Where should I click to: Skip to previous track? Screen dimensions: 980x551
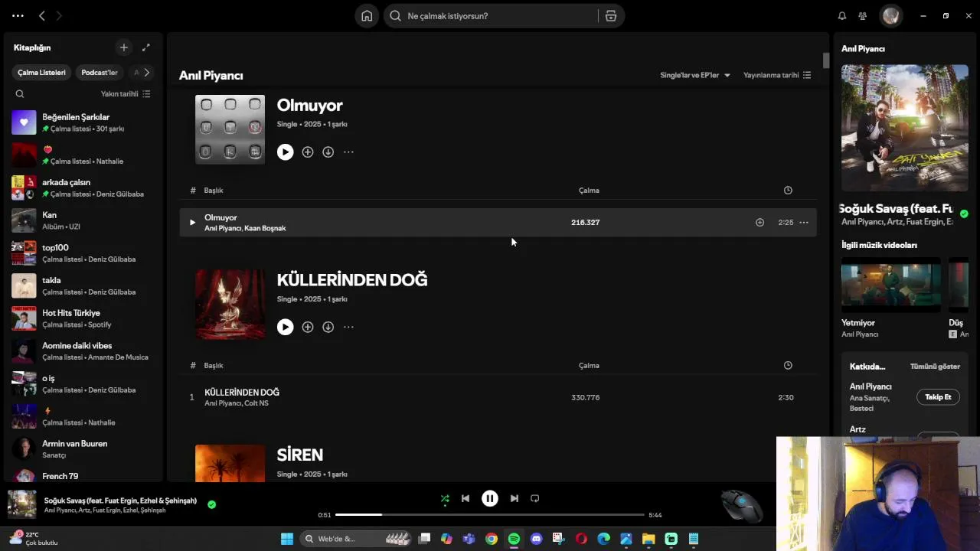pos(465,499)
